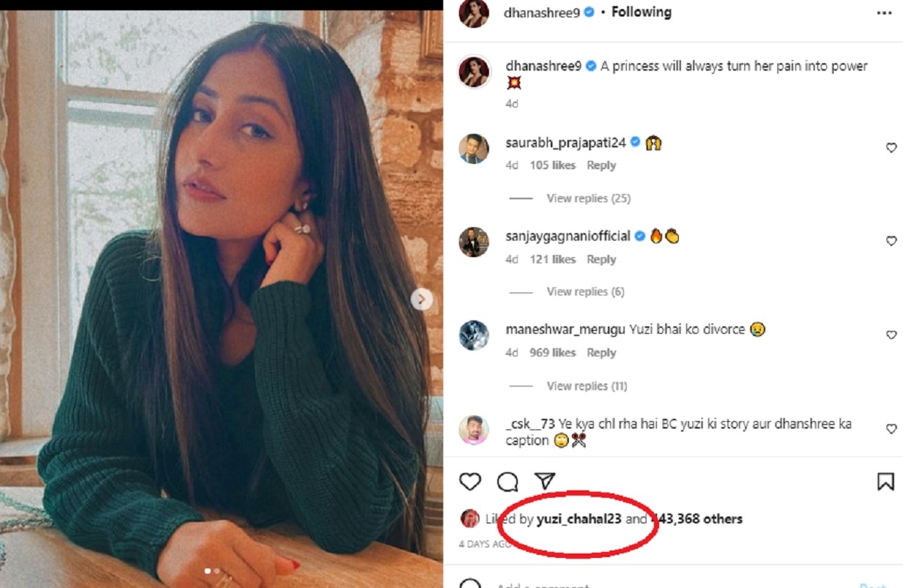The image size is (903, 588).
Task: Go to next photo in carousel
Action: 421,299
